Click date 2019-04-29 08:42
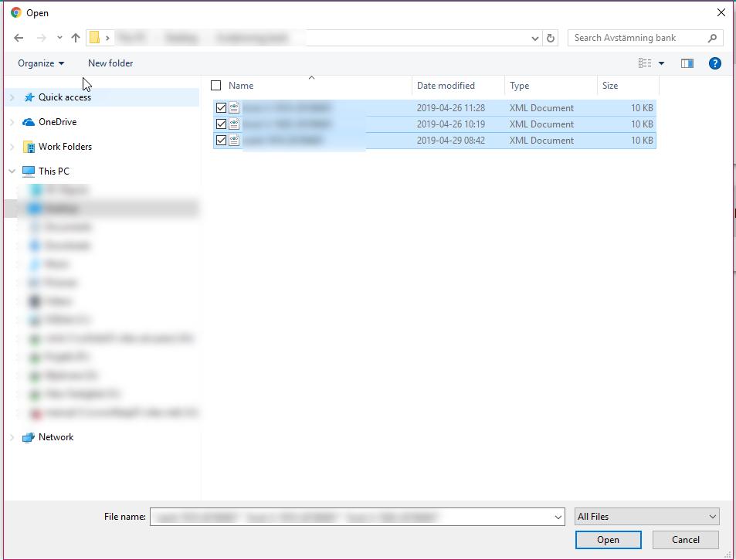This screenshot has width=736, height=560. tap(450, 141)
